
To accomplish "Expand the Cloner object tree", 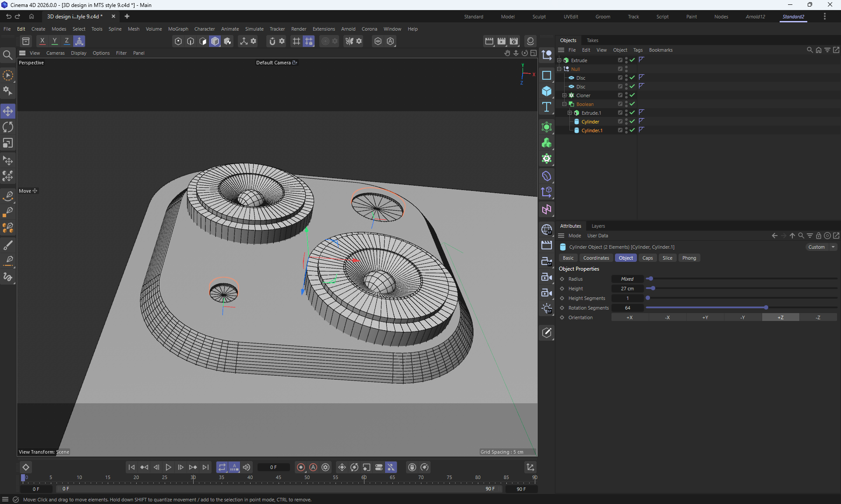I will [x=565, y=95].
